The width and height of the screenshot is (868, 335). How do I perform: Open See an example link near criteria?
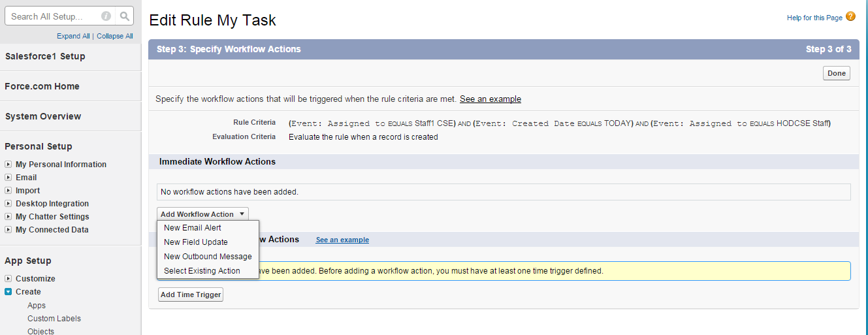(490, 99)
